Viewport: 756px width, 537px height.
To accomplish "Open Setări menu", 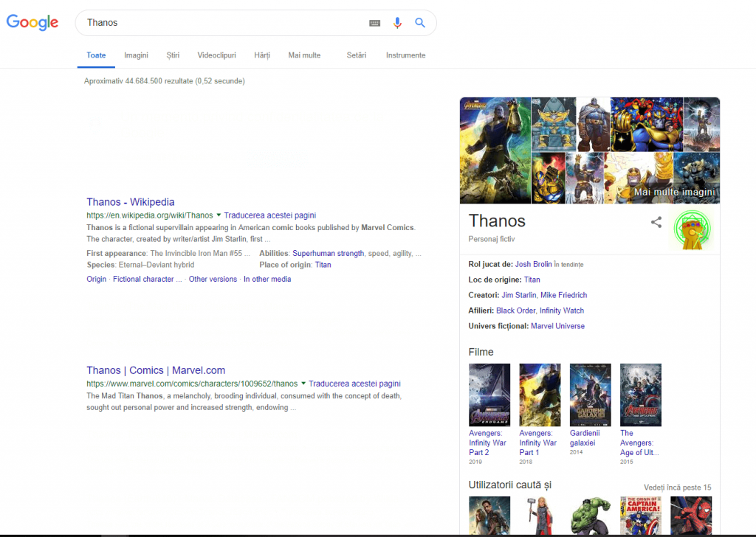I will [357, 55].
